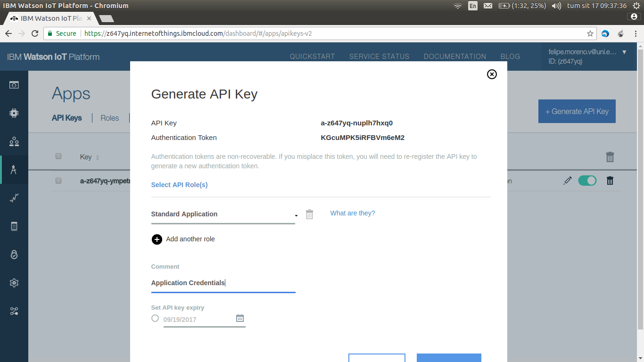644x362 pixels.
Task: Close the Generate API Key dialog
Action: pos(492,74)
